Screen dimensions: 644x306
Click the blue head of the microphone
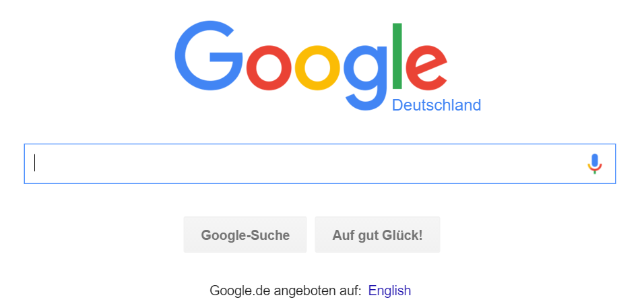coord(594,160)
